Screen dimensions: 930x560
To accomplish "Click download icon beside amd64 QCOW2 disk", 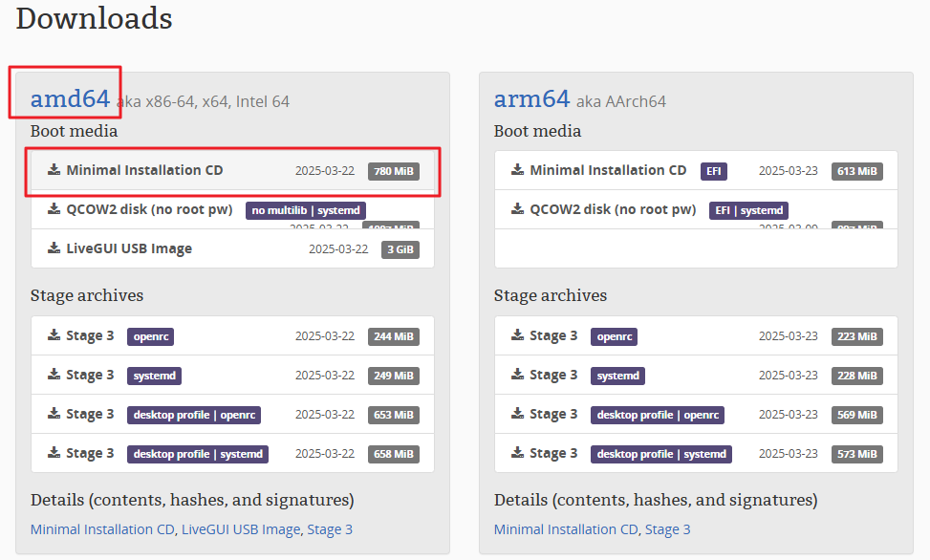I will (x=54, y=209).
